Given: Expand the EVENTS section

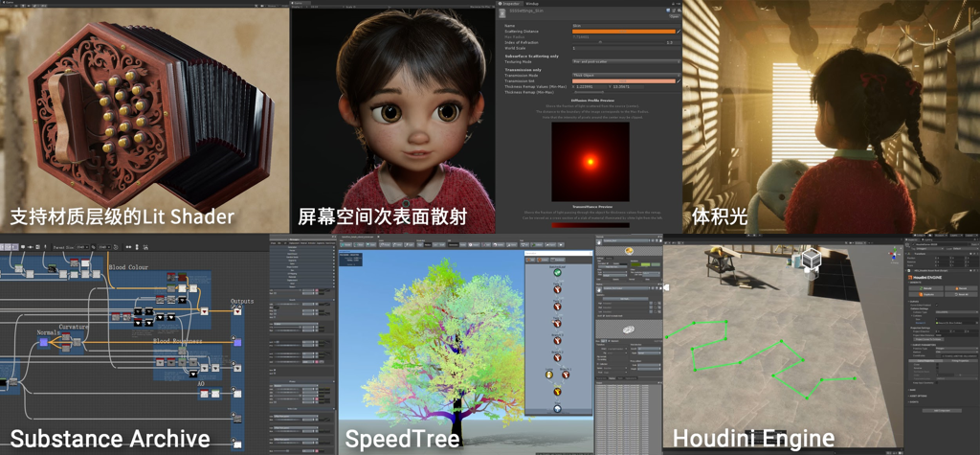Looking at the screenshot, I should pyautogui.click(x=913, y=401).
